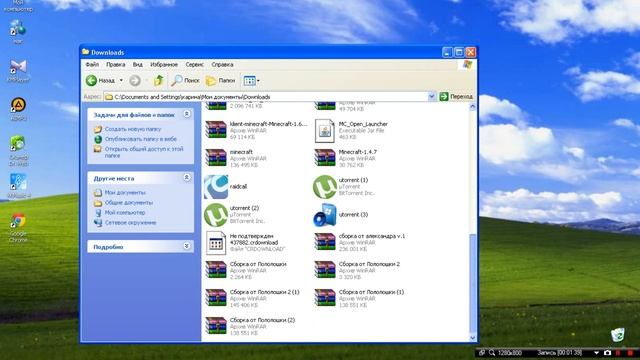Select 'Сборка от Лололошки (1)' archive icon
The width and height of the screenshot is (640, 360).
pyautogui.click(x=325, y=298)
